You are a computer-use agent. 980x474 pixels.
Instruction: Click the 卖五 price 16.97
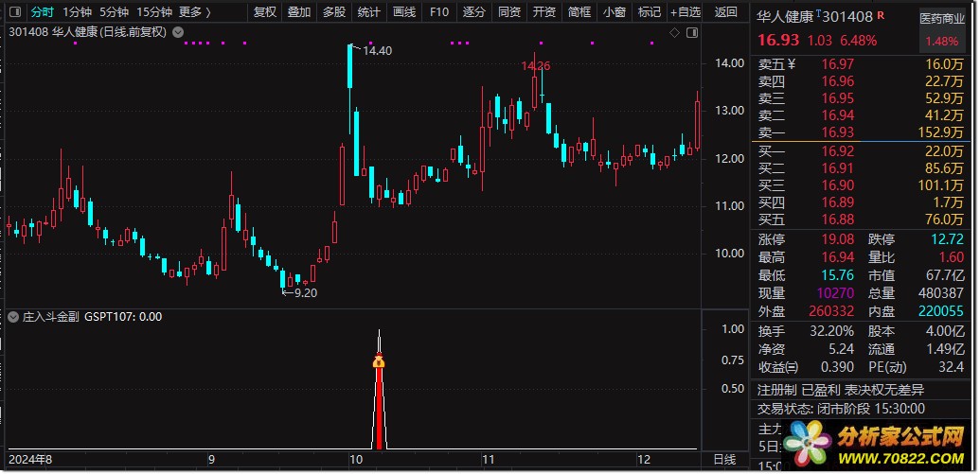pyautogui.click(x=837, y=63)
